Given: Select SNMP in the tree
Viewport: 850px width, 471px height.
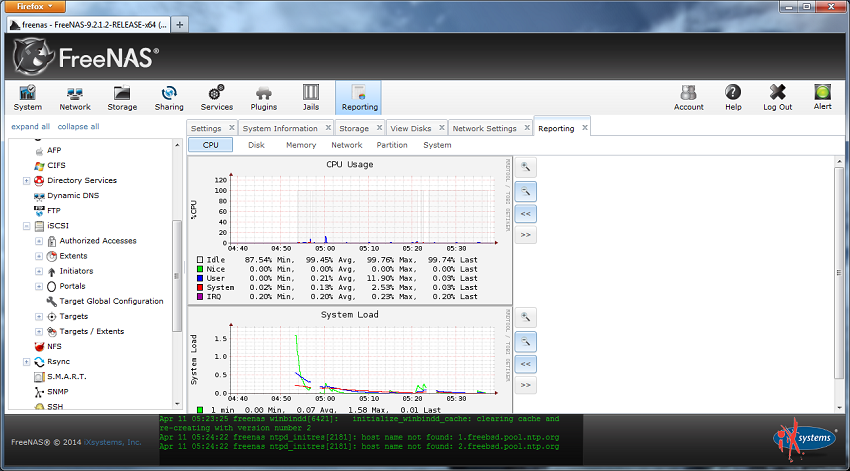Looking at the screenshot, I should coord(57,392).
